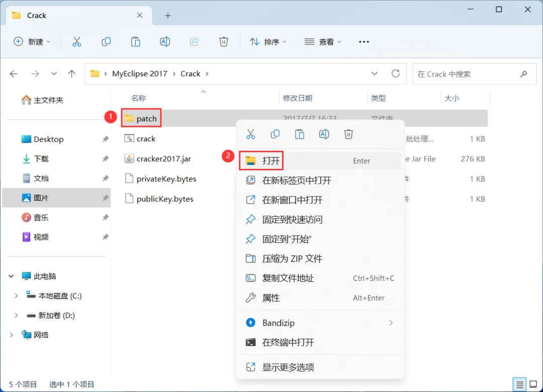This screenshot has width=543, height=392.
Task: Refresh the Crack folder view
Action: (396, 73)
